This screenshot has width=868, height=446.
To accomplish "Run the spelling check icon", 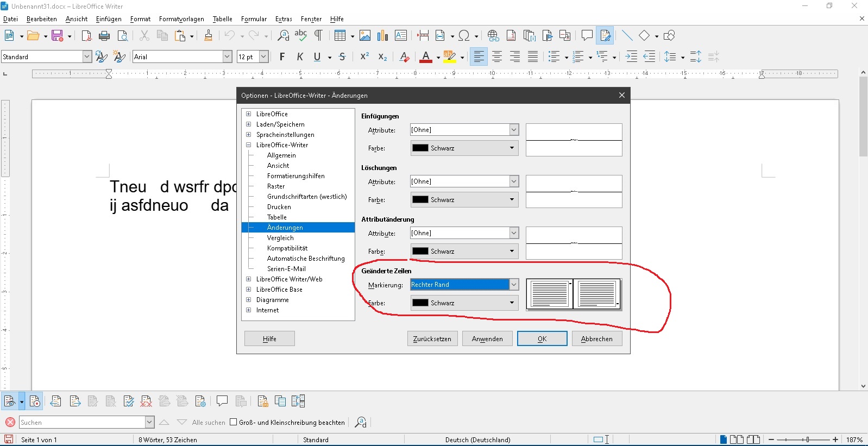I will point(301,36).
